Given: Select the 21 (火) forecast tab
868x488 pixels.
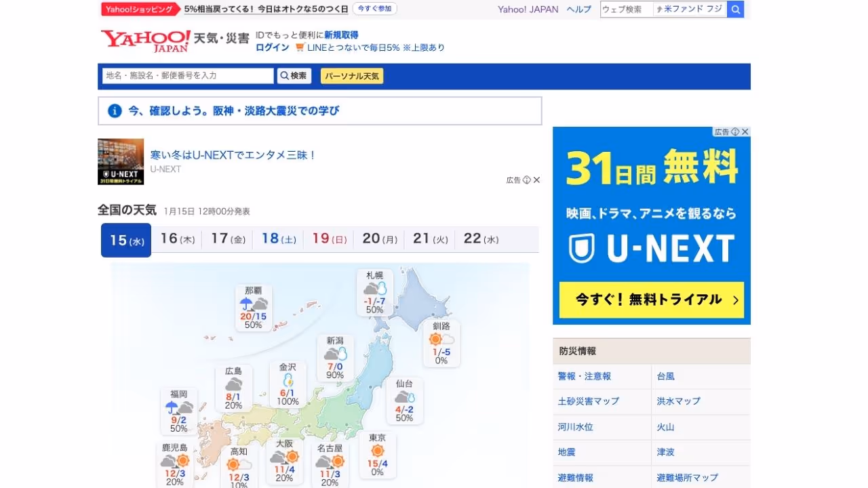Looking at the screenshot, I should (431, 239).
